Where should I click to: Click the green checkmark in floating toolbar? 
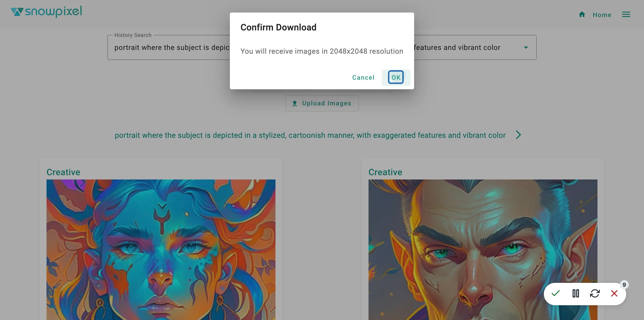point(555,293)
